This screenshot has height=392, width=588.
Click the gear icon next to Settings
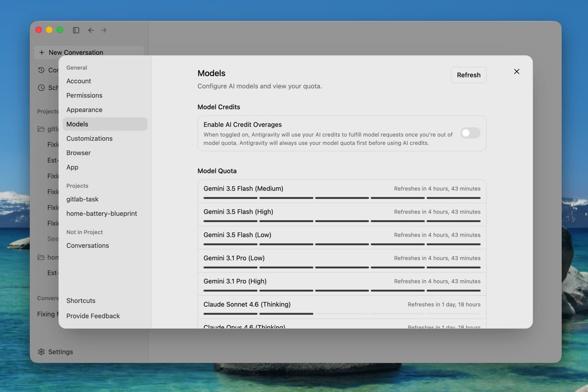[41, 352]
